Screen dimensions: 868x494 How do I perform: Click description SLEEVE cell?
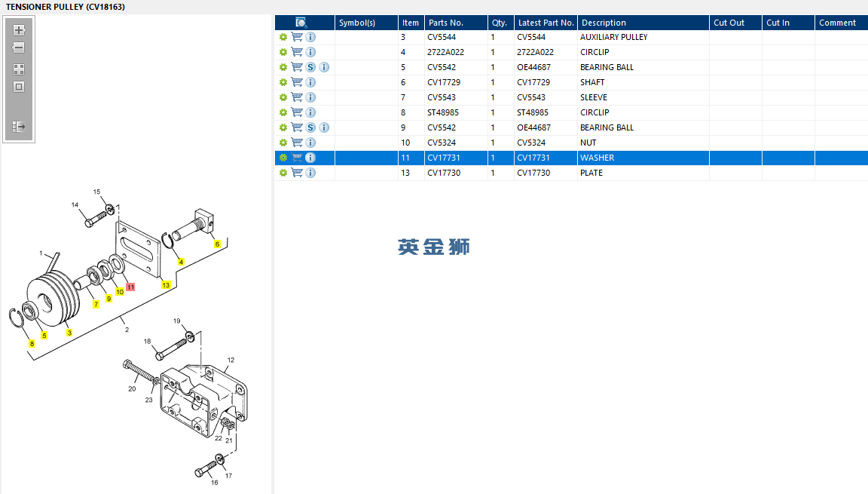[594, 97]
